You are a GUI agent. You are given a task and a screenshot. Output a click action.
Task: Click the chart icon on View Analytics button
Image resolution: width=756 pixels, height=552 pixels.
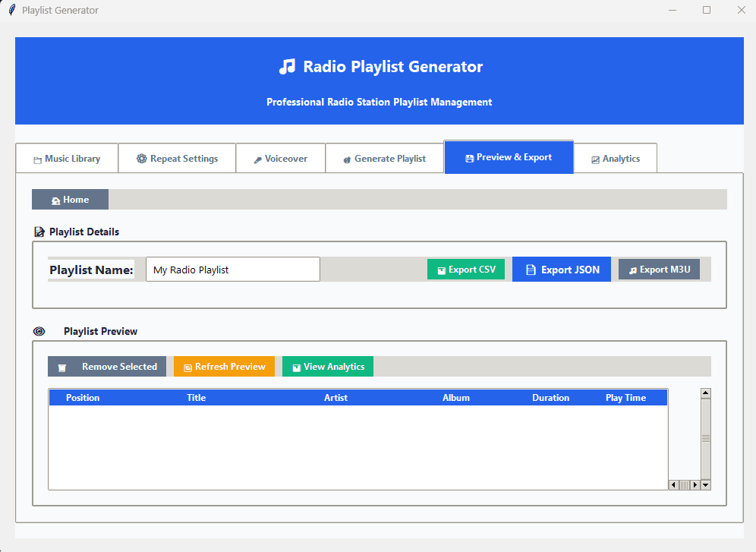tap(295, 366)
